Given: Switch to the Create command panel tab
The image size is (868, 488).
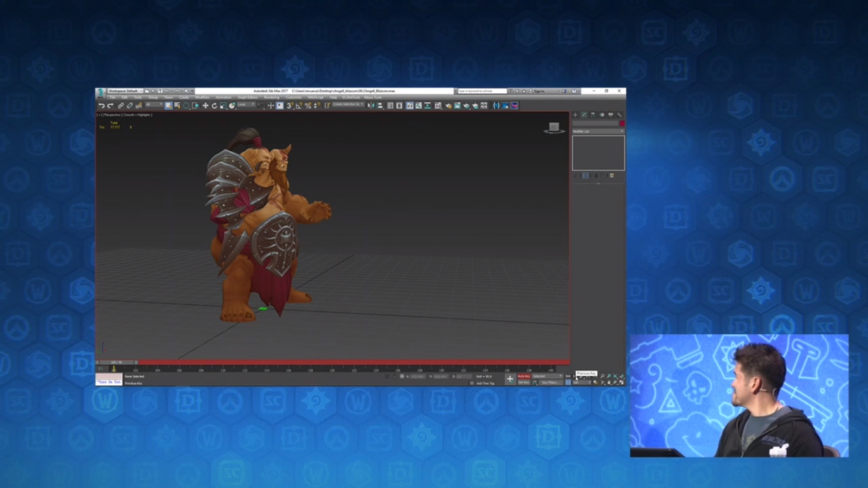Looking at the screenshot, I should tap(575, 114).
